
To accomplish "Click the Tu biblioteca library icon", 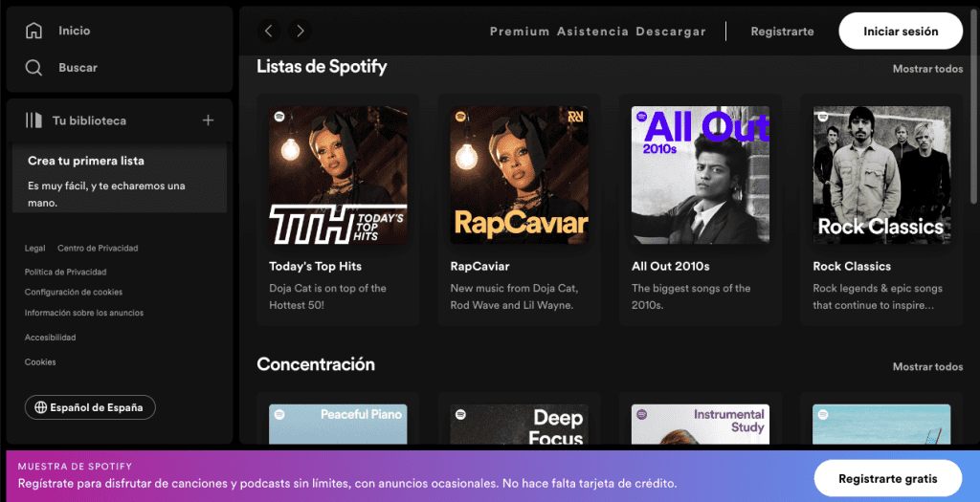I will point(34,120).
